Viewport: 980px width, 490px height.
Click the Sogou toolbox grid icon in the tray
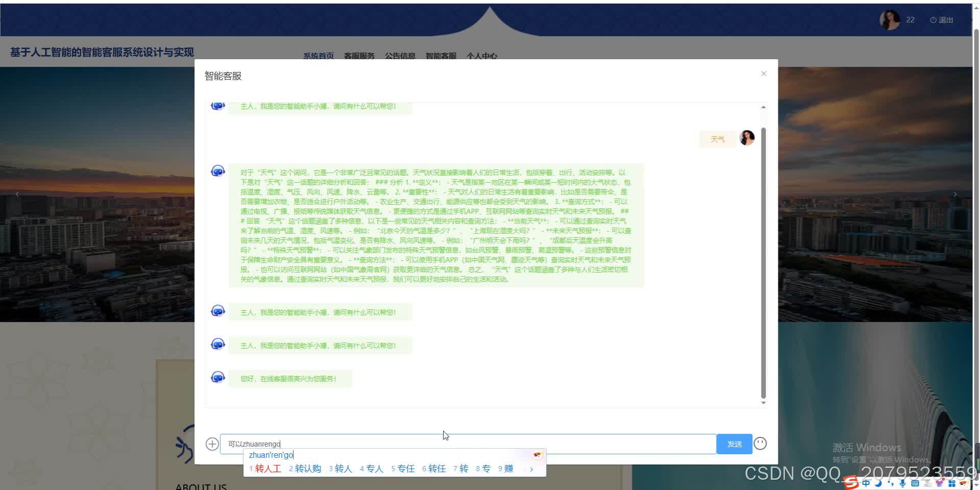click(951, 483)
